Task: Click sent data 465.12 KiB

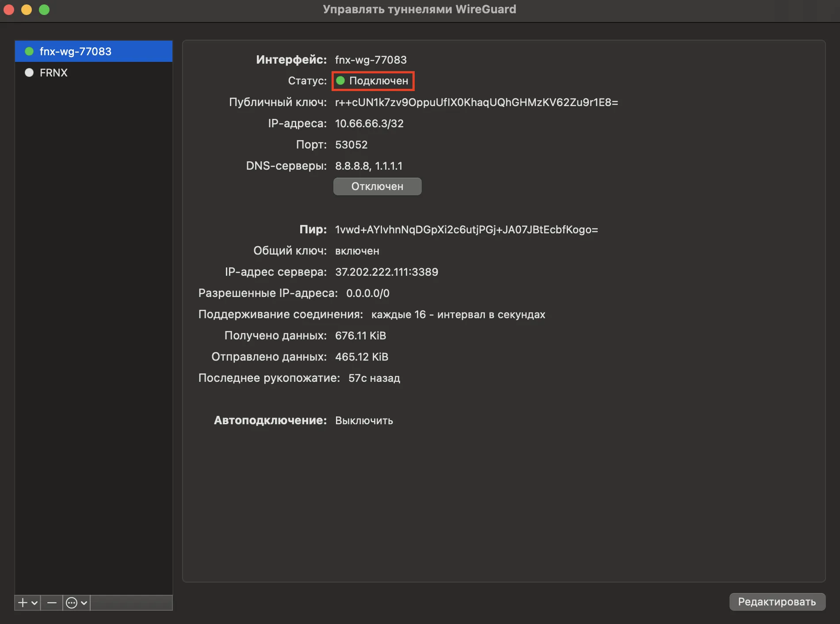Action: point(362,357)
